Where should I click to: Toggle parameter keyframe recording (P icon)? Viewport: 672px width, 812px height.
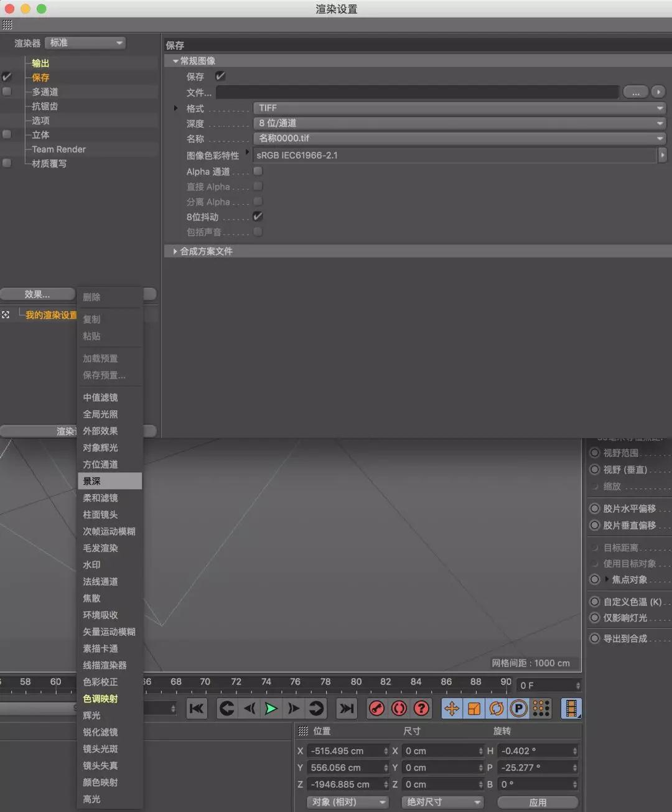(x=518, y=708)
